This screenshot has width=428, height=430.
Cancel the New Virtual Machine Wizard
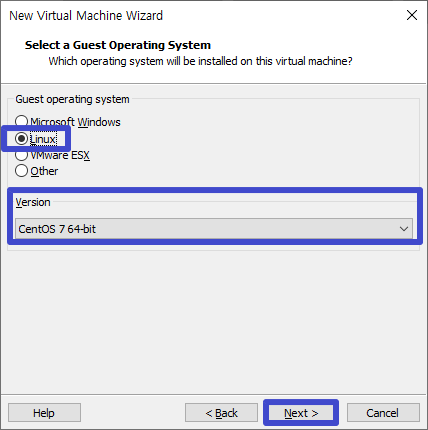coord(383,413)
